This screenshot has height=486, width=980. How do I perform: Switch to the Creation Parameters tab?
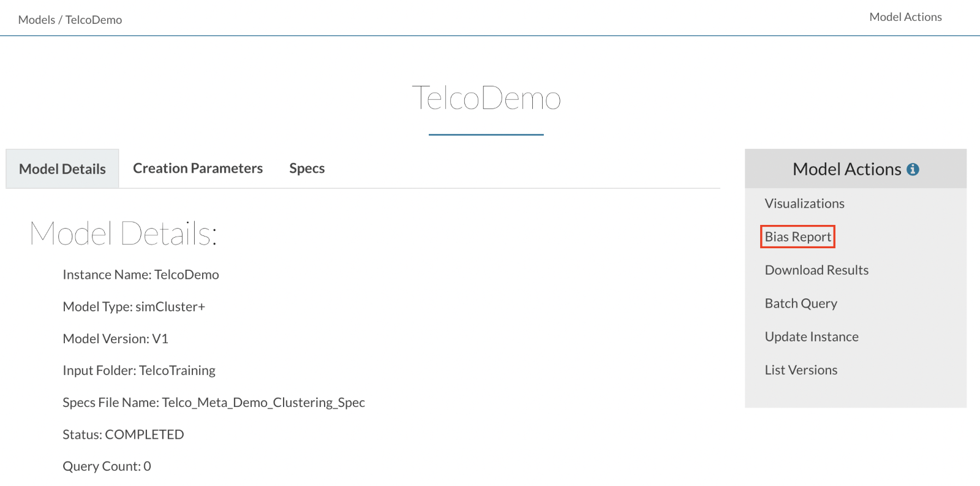click(x=198, y=169)
